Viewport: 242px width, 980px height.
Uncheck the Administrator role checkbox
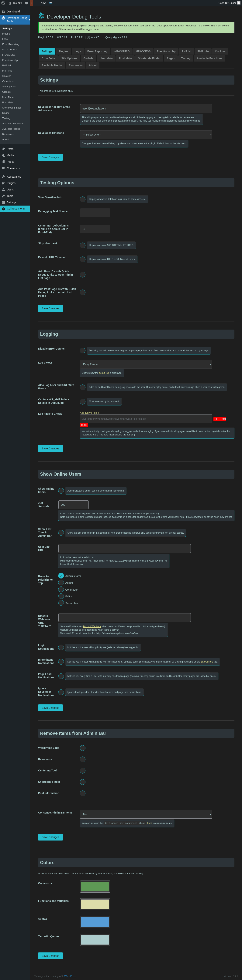(x=61, y=576)
